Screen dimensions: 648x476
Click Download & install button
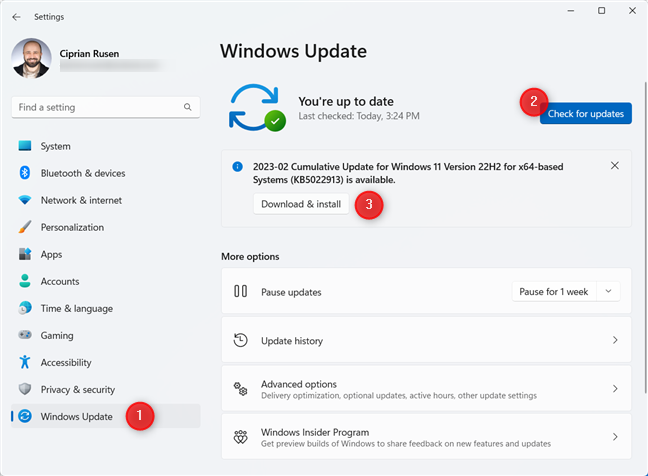[x=301, y=204]
